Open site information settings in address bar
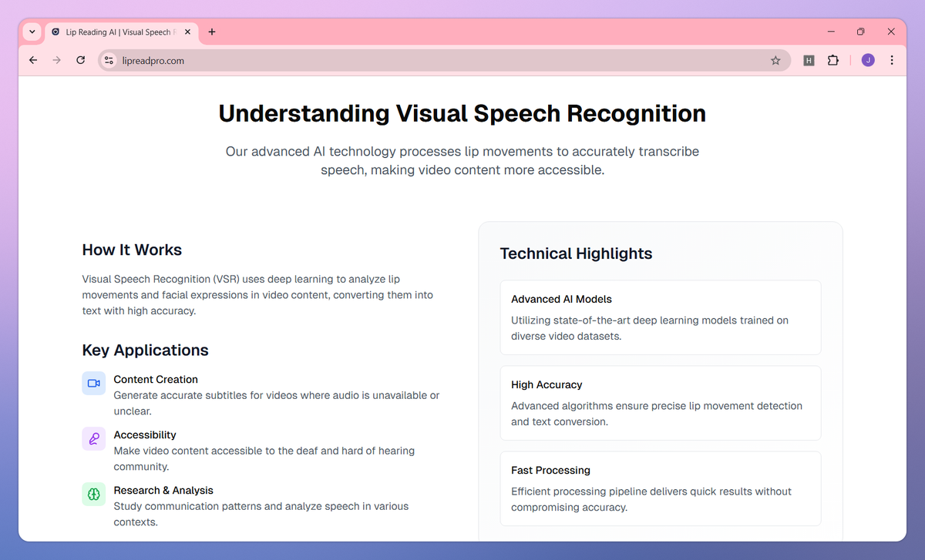This screenshot has height=560, width=925. pos(108,59)
